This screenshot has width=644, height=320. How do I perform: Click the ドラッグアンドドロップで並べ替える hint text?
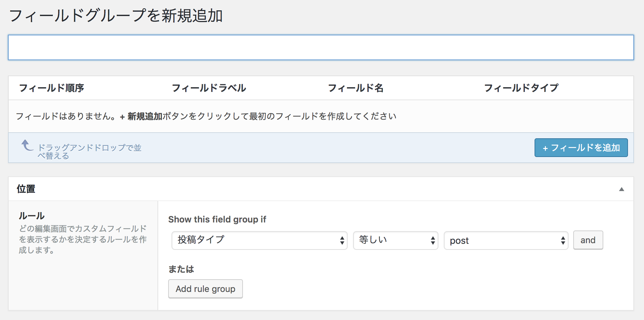(89, 152)
